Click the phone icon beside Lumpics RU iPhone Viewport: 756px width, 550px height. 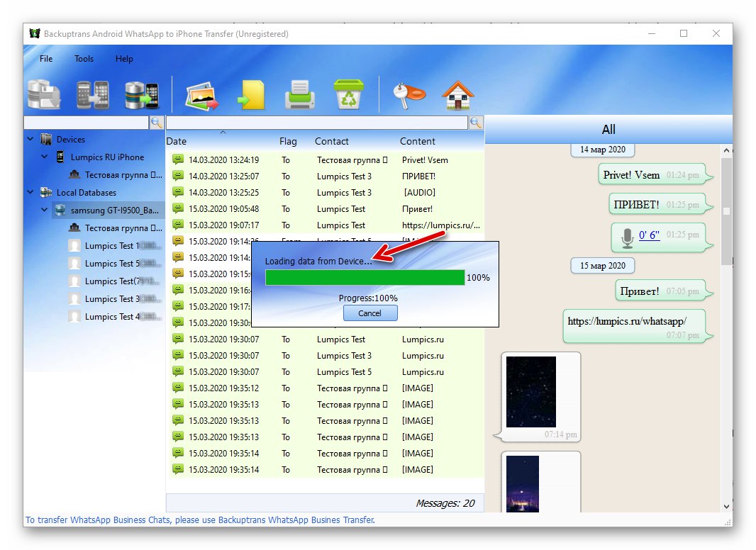[x=60, y=157]
